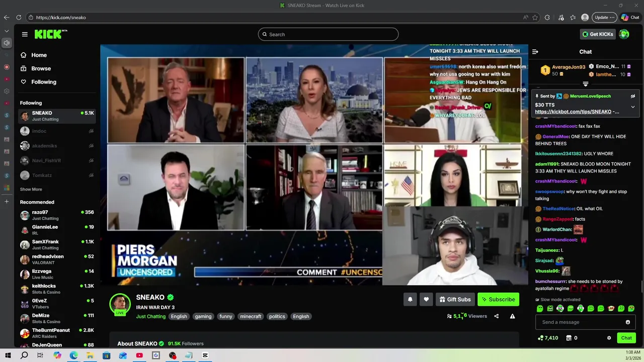
Task: Click the 7,410 channel points balance
Action: (x=548, y=338)
